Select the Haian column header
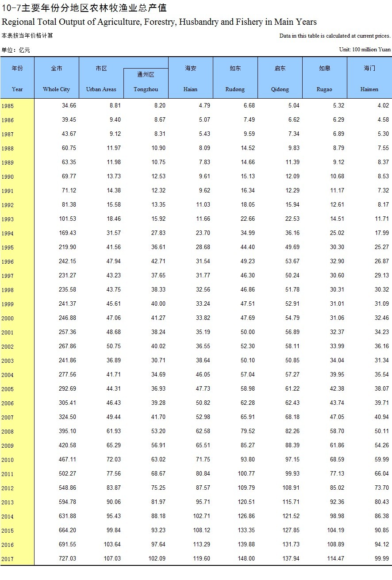 click(x=190, y=78)
